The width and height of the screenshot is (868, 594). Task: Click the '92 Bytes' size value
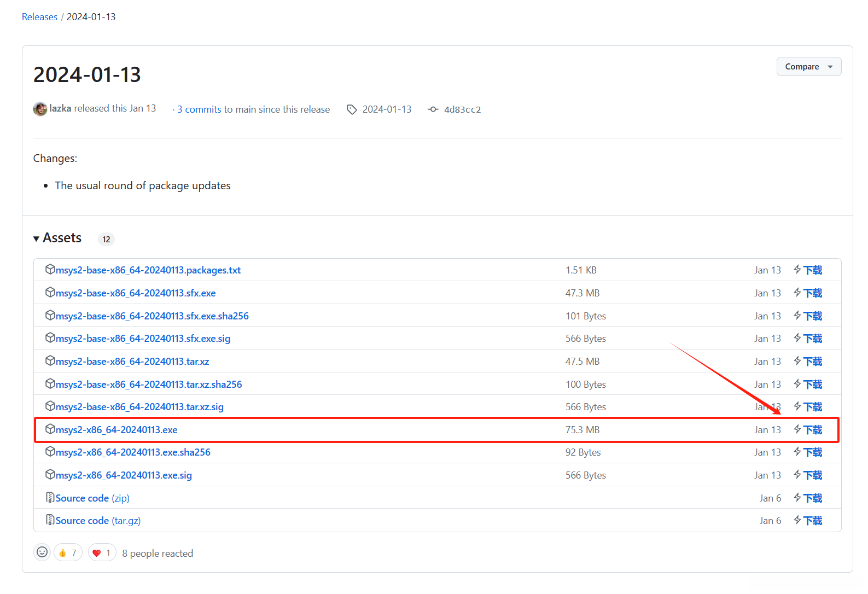tap(583, 452)
